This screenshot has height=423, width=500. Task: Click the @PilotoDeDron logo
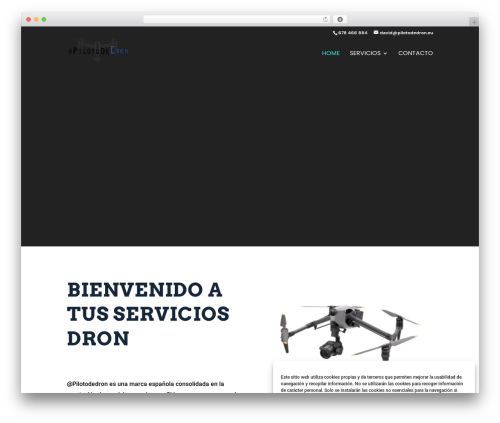(x=98, y=50)
